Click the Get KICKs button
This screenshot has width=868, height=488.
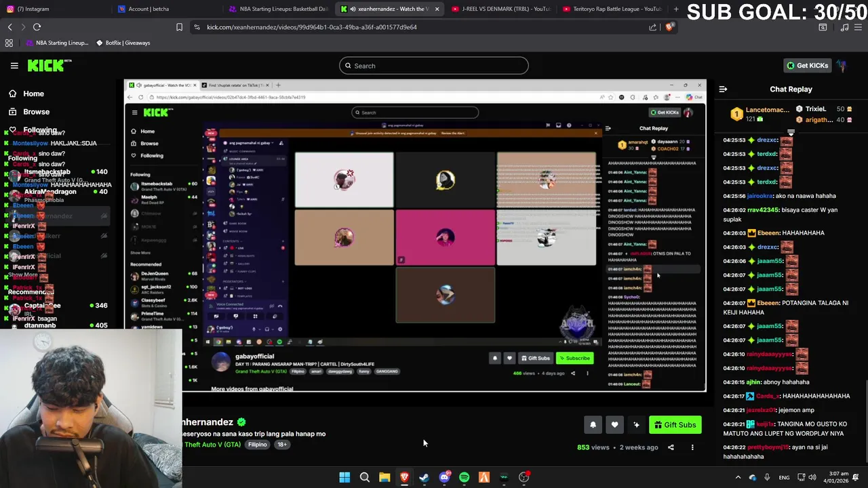807,66
